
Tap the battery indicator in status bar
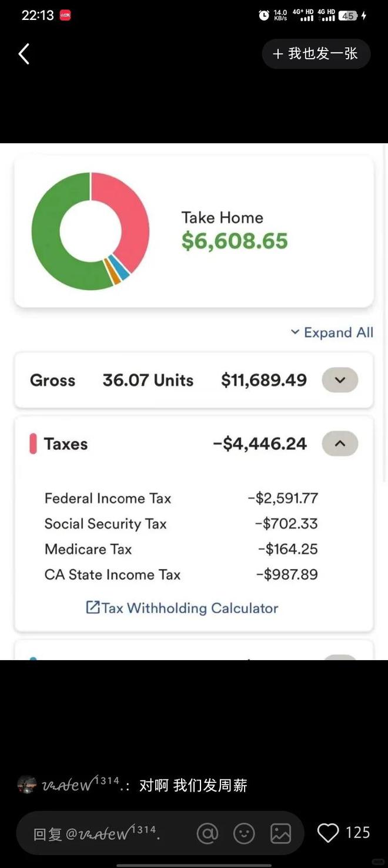click(348, 16)
